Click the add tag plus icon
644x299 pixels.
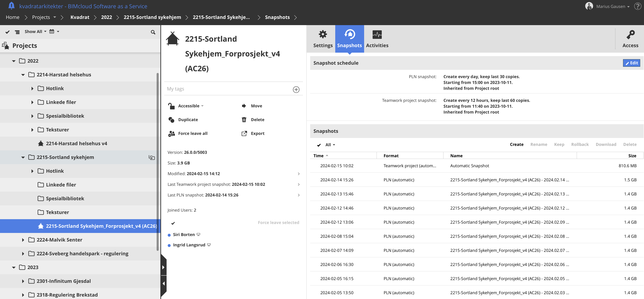point(296,90)
